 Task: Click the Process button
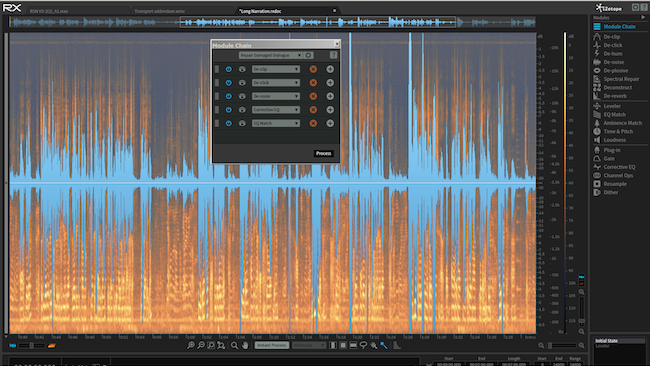[x=323, y=153]
